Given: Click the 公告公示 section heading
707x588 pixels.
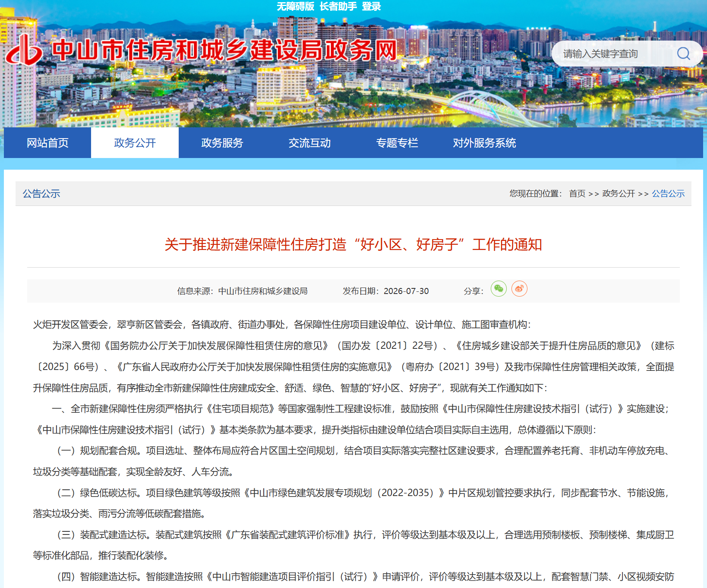Looking at the screenshot, I should tap(41, 194).
